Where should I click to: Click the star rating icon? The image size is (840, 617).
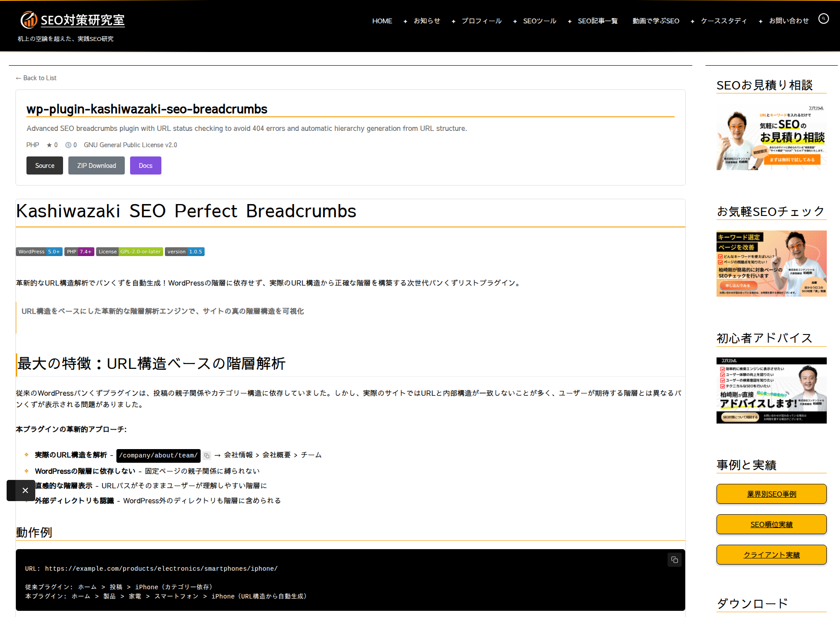tap(49, 145)
